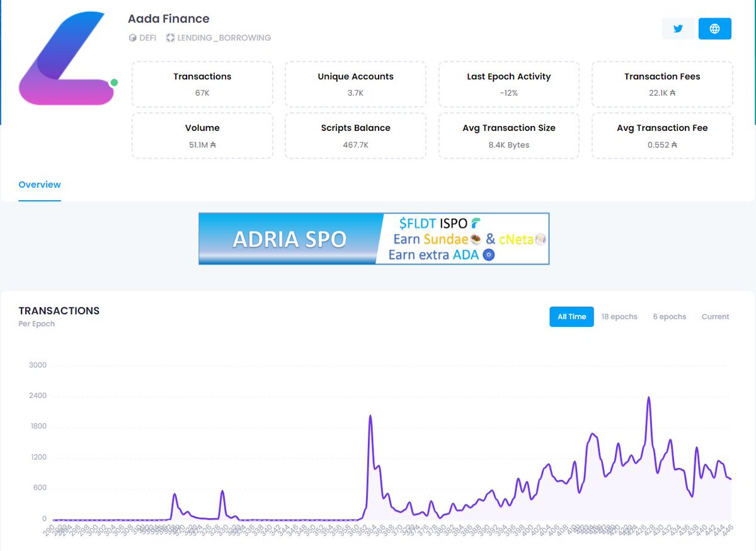756x551 pixels.
Task: Show All Time transactions range
Action: pyautogui.click(x=571, y=317)
